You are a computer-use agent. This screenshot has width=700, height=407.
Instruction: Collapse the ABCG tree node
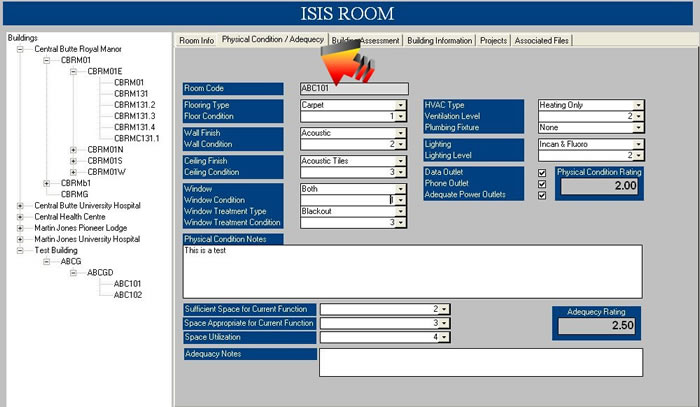(x=46, y=262)
